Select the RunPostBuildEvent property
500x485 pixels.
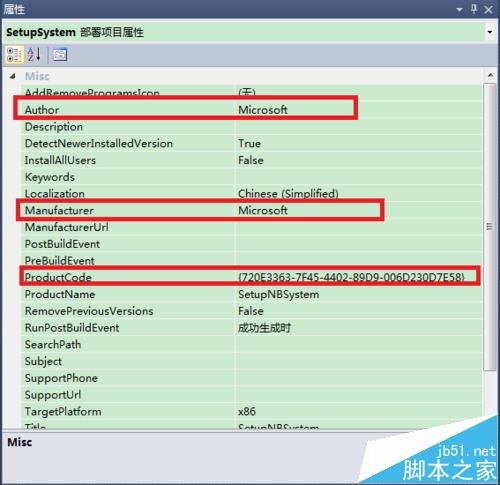pyautogui.click(x=72, y=328)
